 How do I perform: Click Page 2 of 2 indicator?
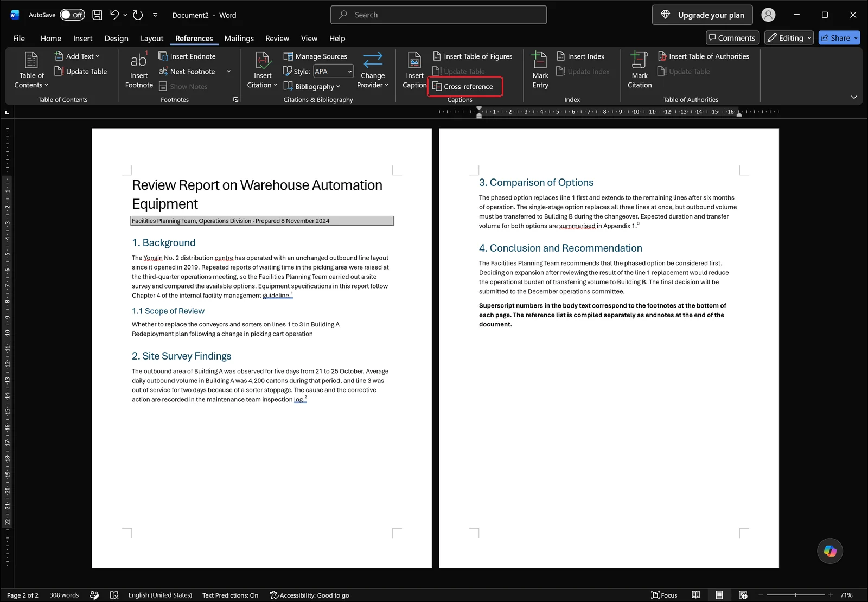click(x=23, y=595)
